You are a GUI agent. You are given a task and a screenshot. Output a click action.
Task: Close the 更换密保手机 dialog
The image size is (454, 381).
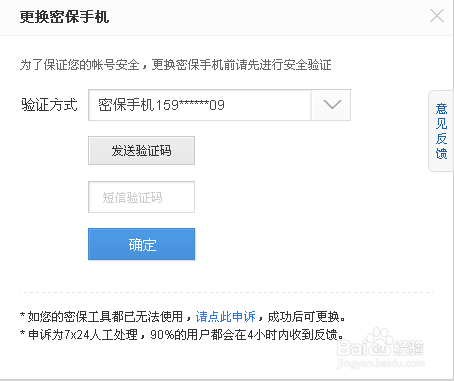437,16
